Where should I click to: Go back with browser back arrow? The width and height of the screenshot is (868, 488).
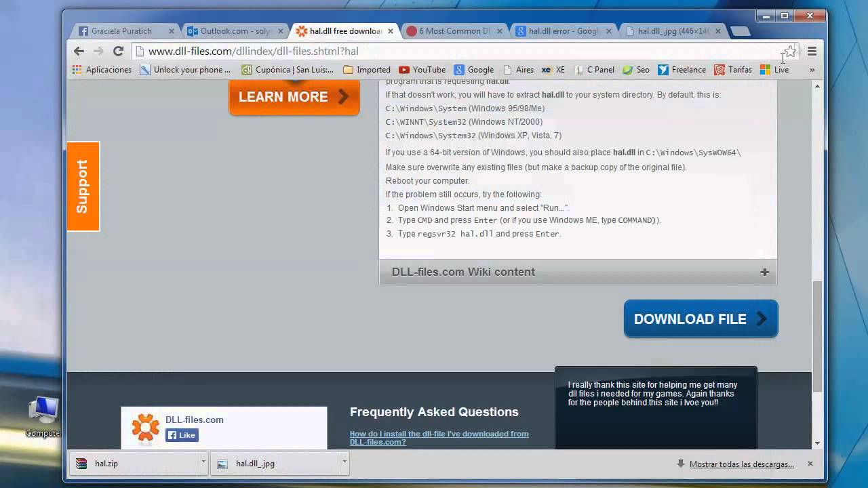pyautogui.click(x=79, y=52)
